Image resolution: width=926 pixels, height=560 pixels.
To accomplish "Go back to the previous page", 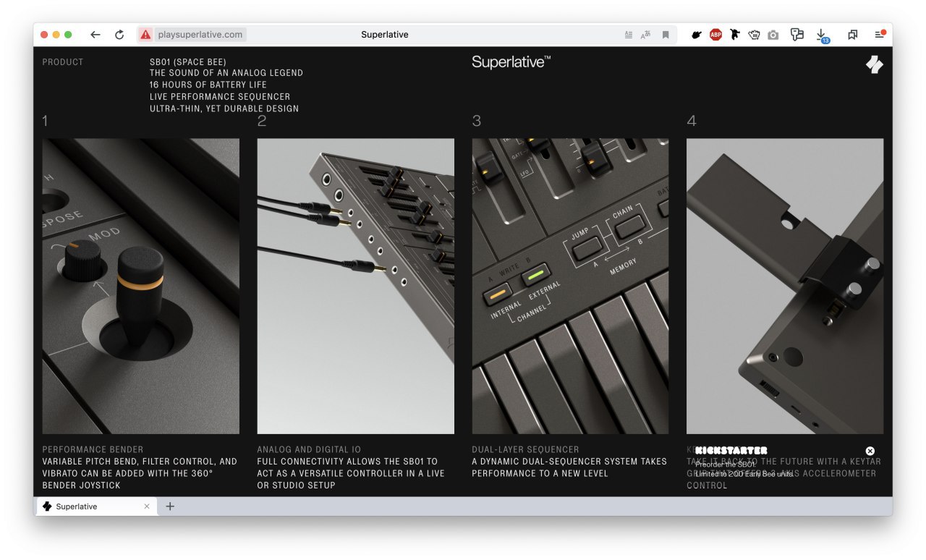I will click(x=95, y=35).
